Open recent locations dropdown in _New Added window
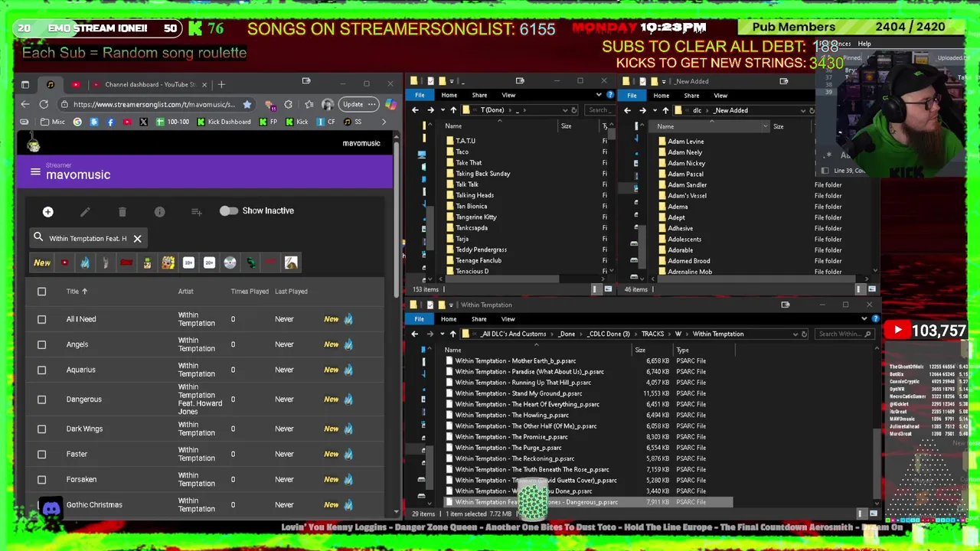The height and width of the screenshot is (551, 980). pyautogui.click(x=655, y=110)
